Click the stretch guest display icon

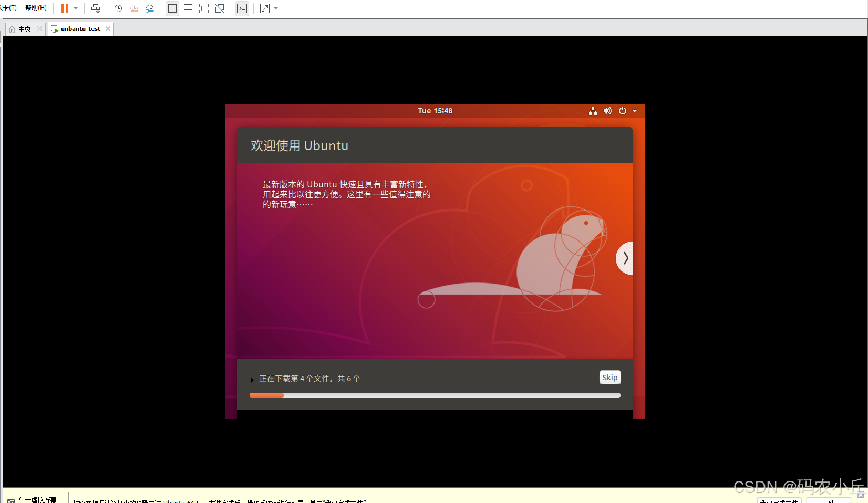265,8
